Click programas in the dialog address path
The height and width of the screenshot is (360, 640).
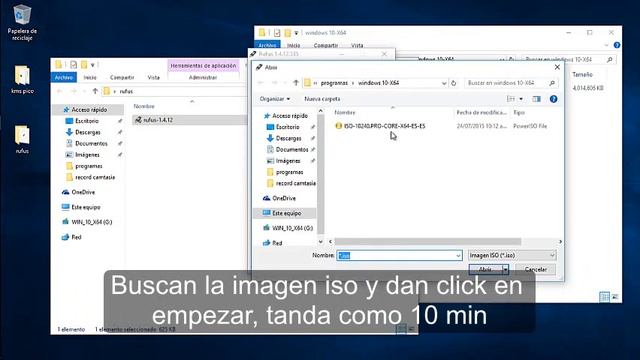[334, 83]
